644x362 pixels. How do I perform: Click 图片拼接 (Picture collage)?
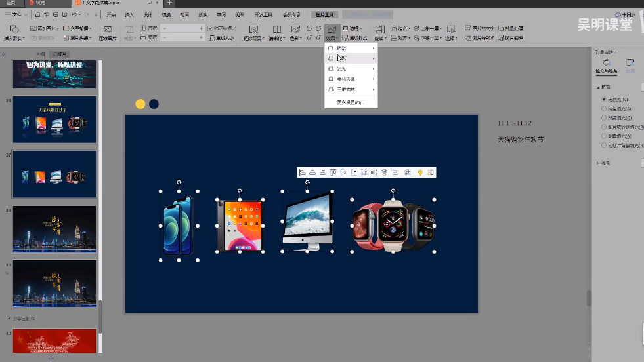[77, 38]
